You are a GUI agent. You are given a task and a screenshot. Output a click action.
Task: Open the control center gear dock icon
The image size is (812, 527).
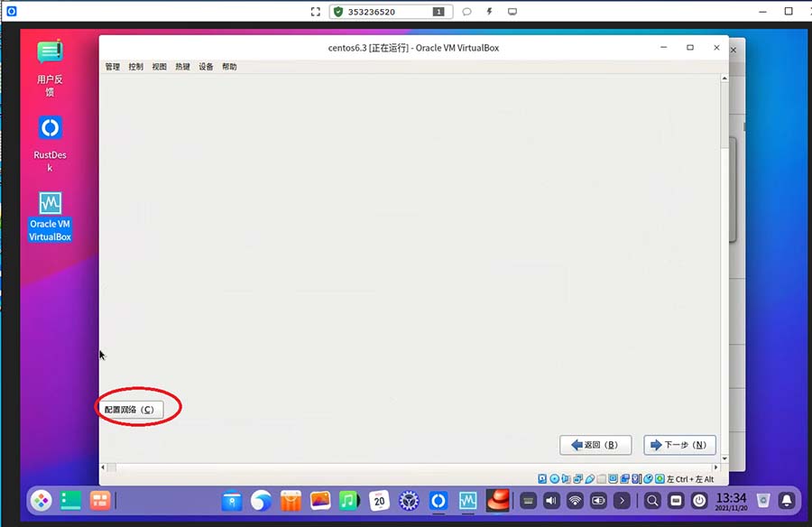pos(409,501)
